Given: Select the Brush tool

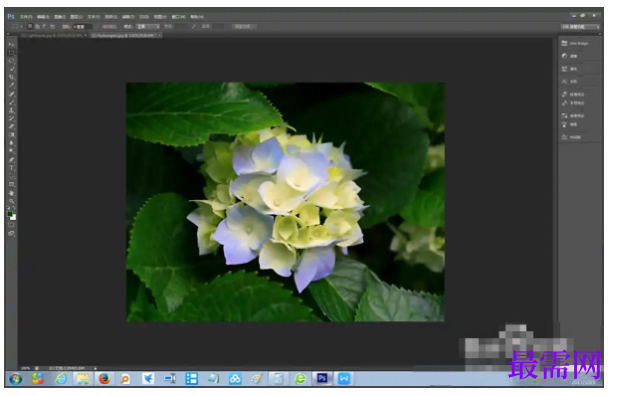Looking at the screenshot, I should pyautogui.click(x=11, y=102).
